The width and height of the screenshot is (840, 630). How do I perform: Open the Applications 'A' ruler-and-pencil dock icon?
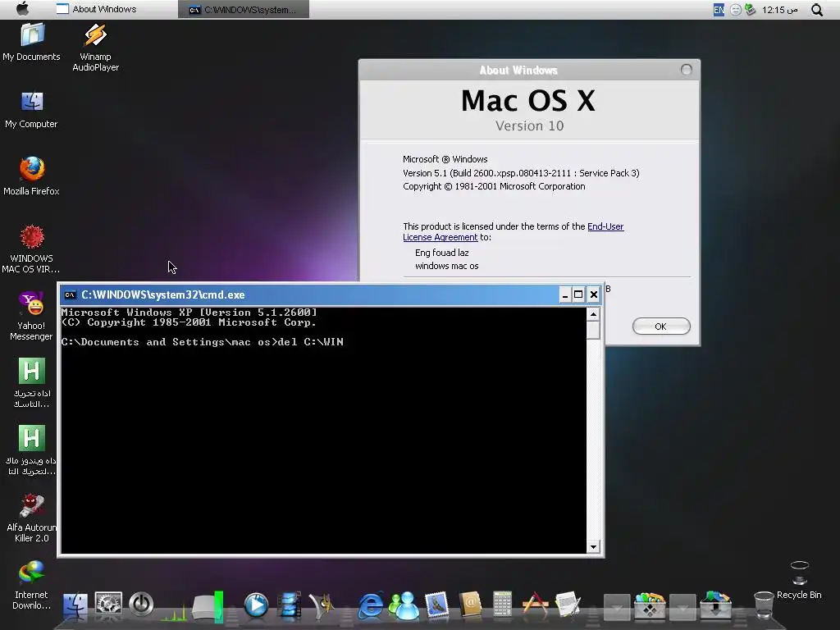[535, 605]
